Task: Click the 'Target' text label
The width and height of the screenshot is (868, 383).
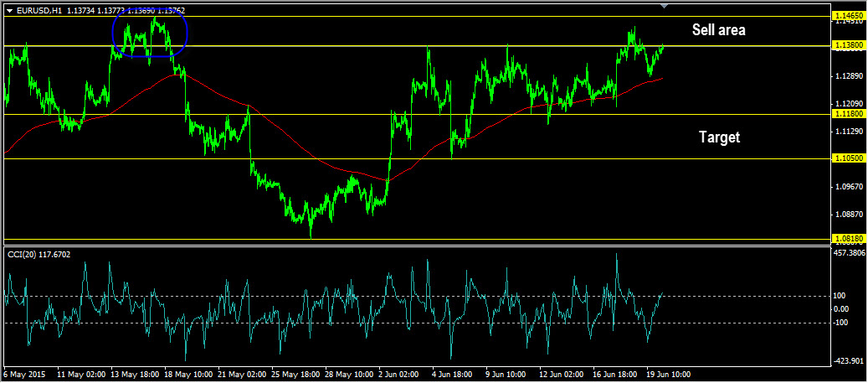Action: point(719,137)
